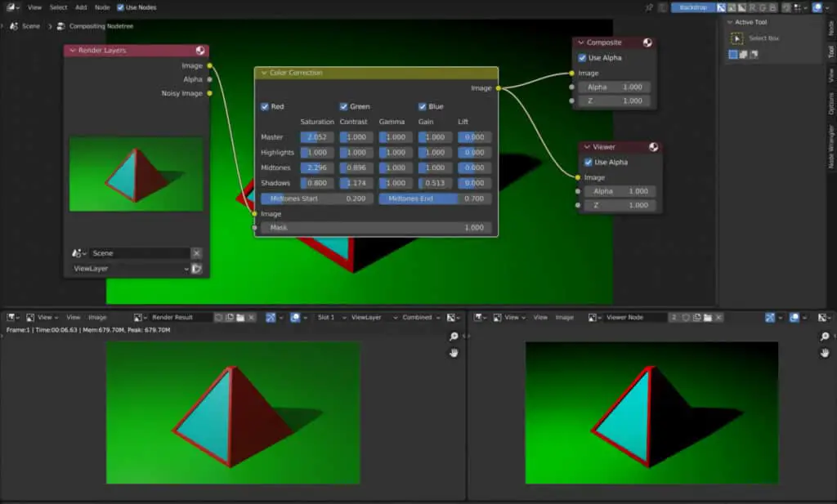Collapse the Color Correction node header
837x504 pixels.
tap(262, 72)
